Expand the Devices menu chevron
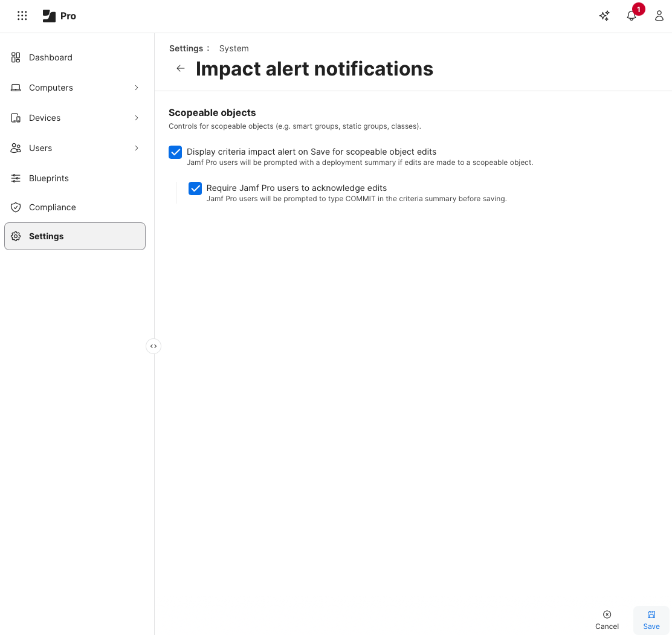672x635 pixels. [137, 118]
